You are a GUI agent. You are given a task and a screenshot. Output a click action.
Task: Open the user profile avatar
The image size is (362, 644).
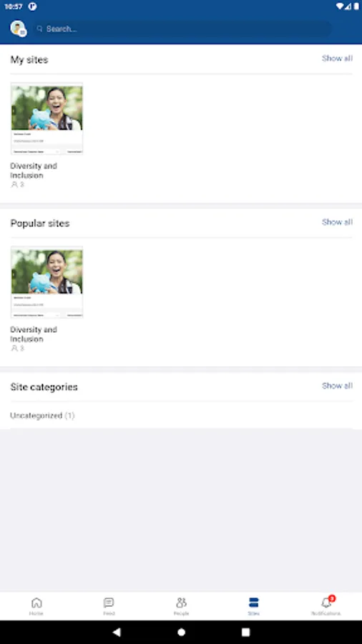18,29
